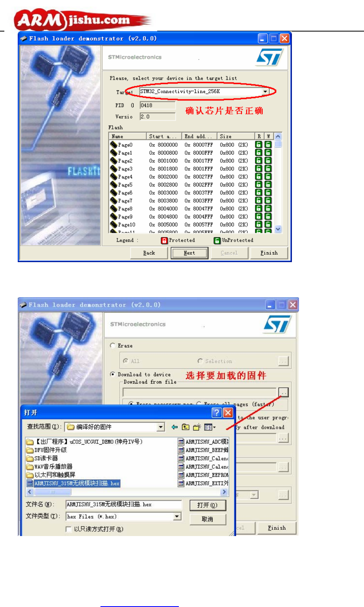Select the ARMJISHU_BEEP file

(x=203, y=450)
